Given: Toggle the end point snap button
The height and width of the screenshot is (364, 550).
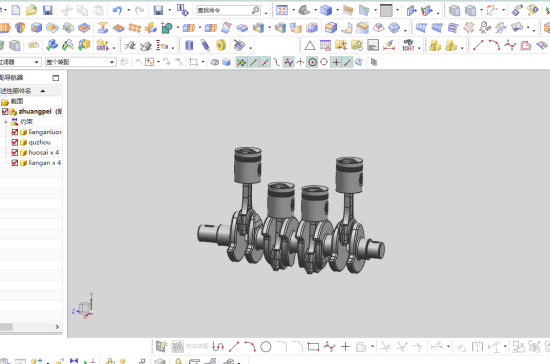Looking at the screenshot, I should tap(253, 62).
